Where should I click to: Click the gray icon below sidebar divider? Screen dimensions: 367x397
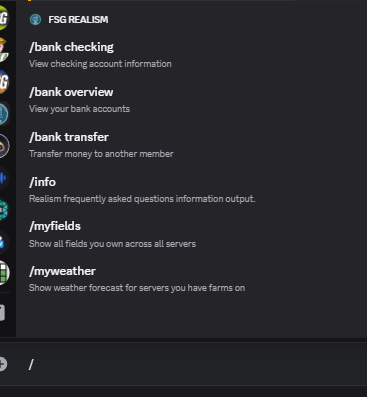pos(2,313)
